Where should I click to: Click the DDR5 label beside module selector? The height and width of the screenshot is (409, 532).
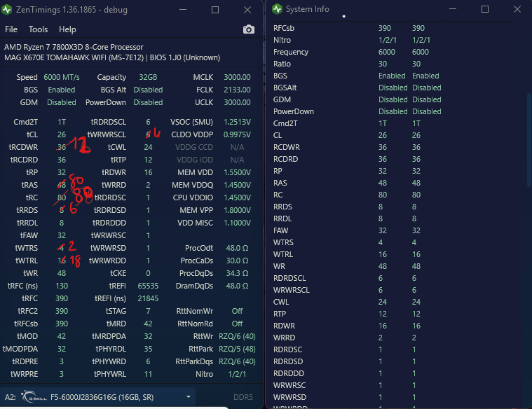click(x=243, y=397)
